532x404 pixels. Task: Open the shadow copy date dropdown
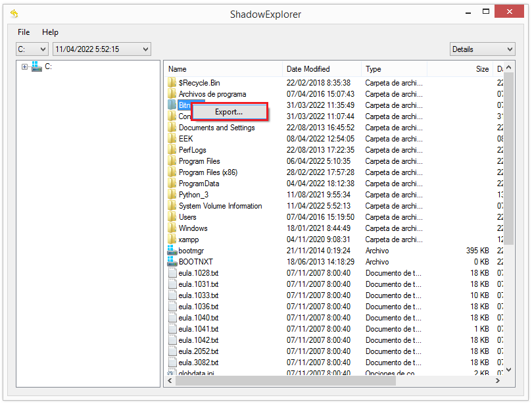click(102, 49)
